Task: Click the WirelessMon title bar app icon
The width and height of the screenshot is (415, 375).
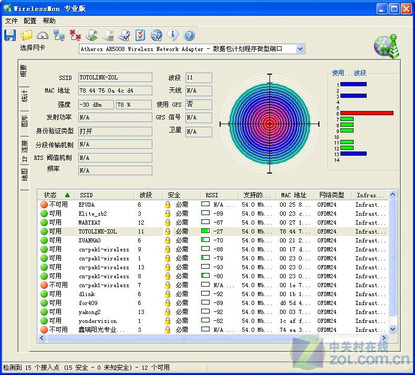Action: point(7,8)
